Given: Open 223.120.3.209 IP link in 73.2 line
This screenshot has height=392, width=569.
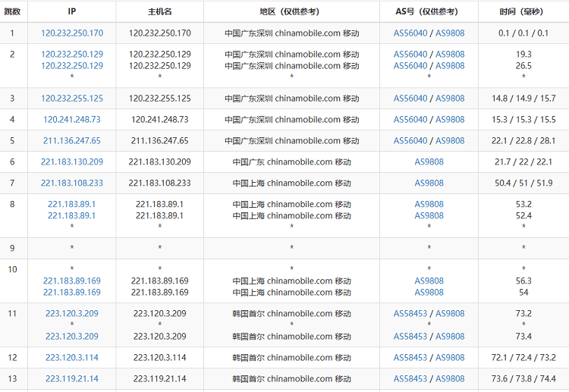Looking at the screenshot, I should [x=72, y=313].
